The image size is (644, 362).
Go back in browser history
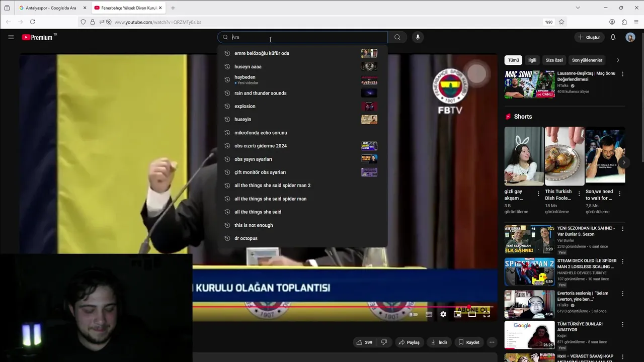8,22
